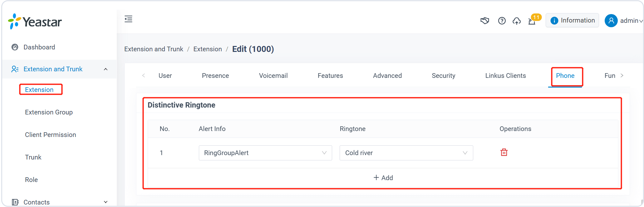Image resolution: width=644 pixels, height=207 pixels.
Task: Go to the Advanced tab
Action: tap(387, 76)
